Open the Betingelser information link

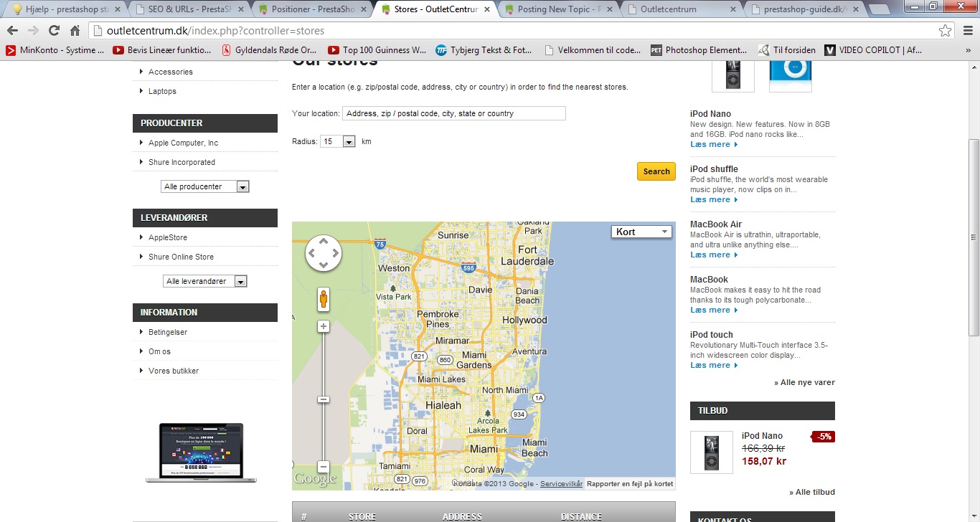tap(168, 332)
